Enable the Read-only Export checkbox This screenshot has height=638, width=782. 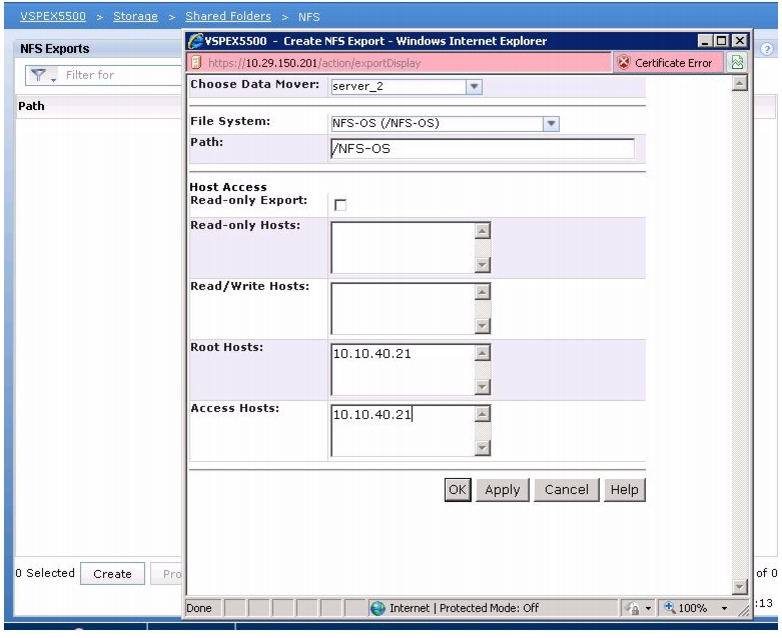(340, 205)
